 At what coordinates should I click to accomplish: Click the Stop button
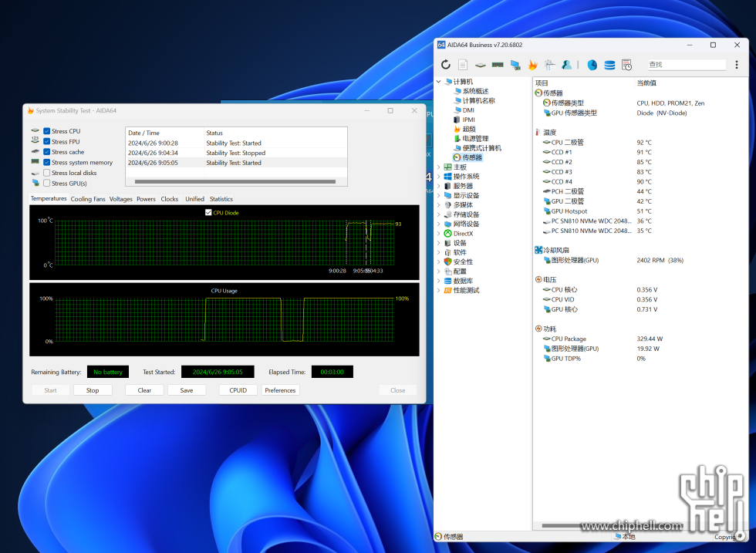tap(93, 390)
